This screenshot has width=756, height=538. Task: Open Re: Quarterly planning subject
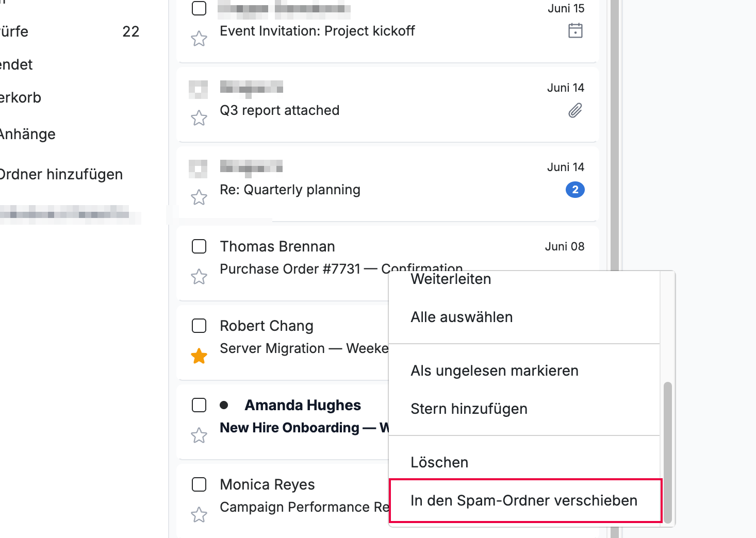290,190
